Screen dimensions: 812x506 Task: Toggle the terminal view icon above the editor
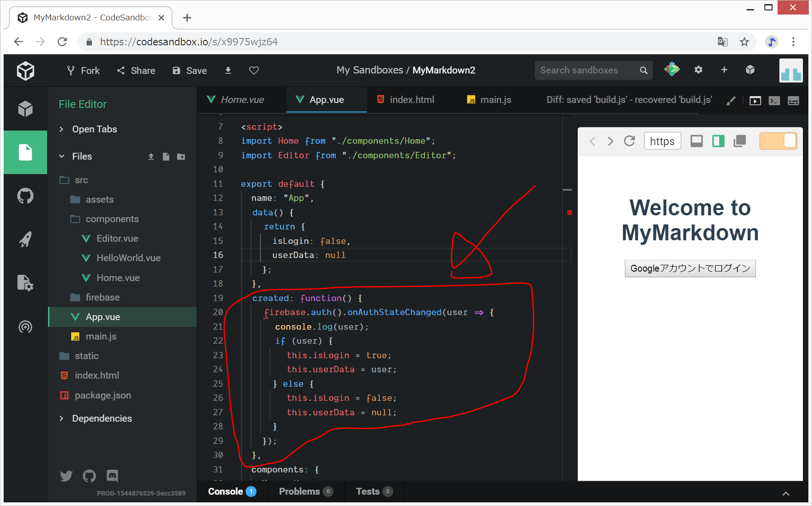[774, 101]
